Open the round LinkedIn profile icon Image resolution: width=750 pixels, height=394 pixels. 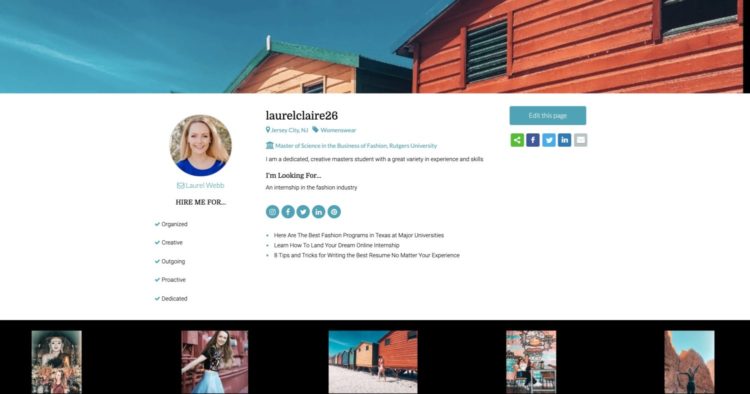319,212
